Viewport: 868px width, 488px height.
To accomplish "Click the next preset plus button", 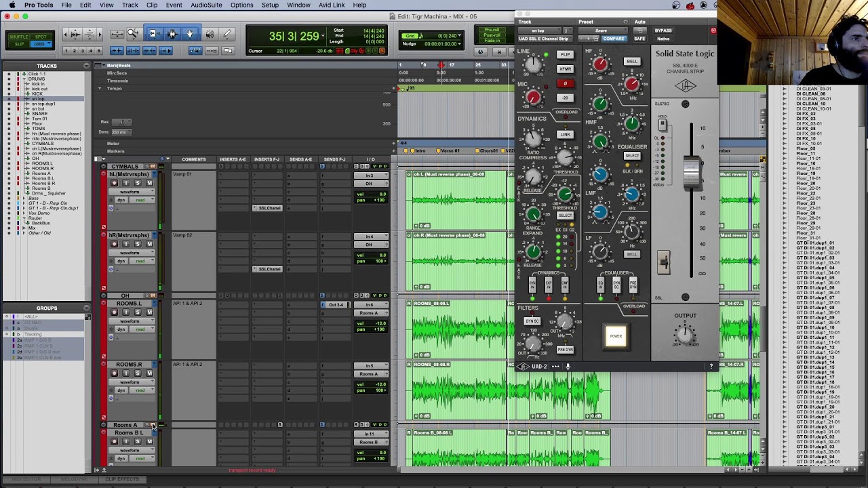I will (x=589, y=39).
